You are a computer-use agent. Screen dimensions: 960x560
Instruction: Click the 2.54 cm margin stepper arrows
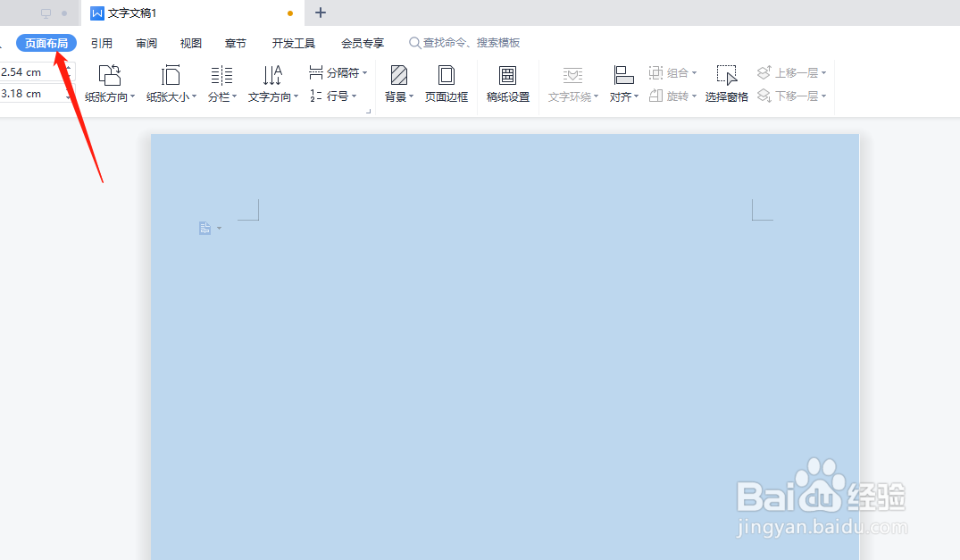click(x=69, y=72)
